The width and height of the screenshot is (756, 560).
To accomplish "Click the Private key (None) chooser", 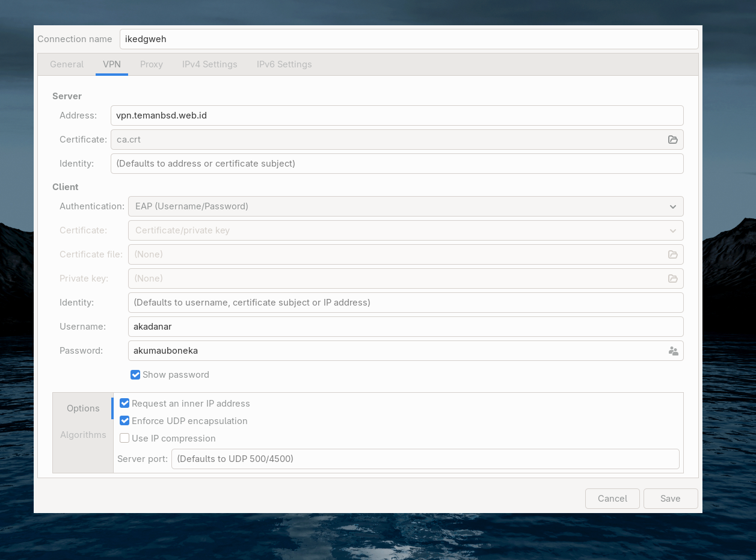I will click(x=406, y=278).
